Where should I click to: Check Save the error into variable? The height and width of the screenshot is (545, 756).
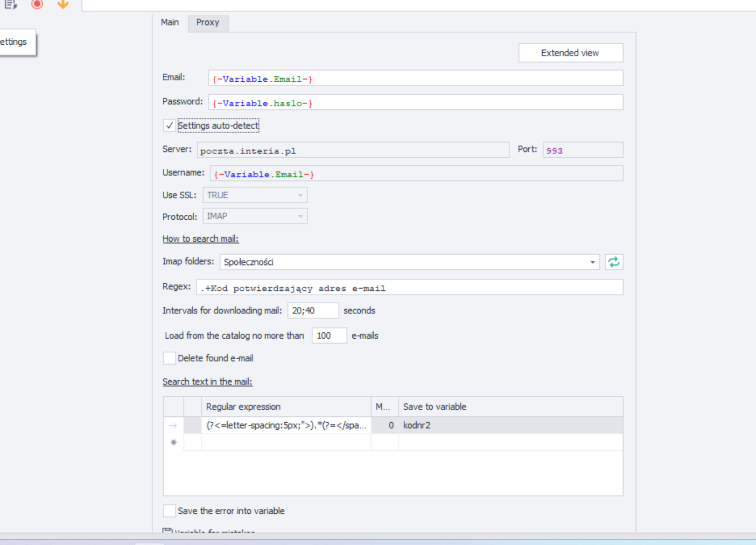pos(170,511)
